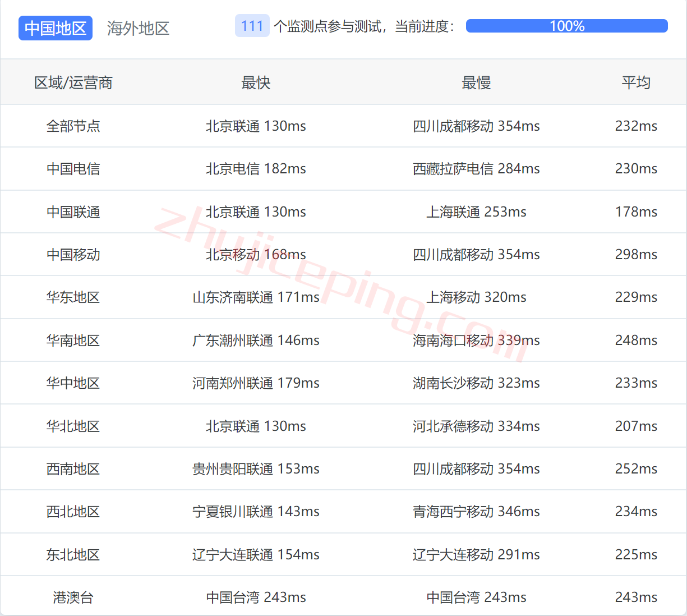
Task: Select the 229ms average value
Action: (x=636, y=297)
